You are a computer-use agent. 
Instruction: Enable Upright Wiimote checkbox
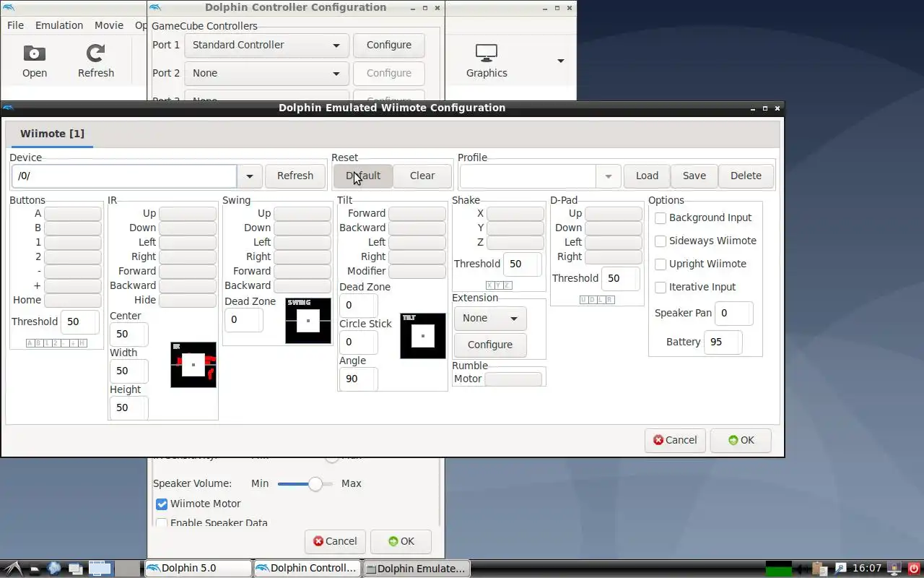pos(661,264)
